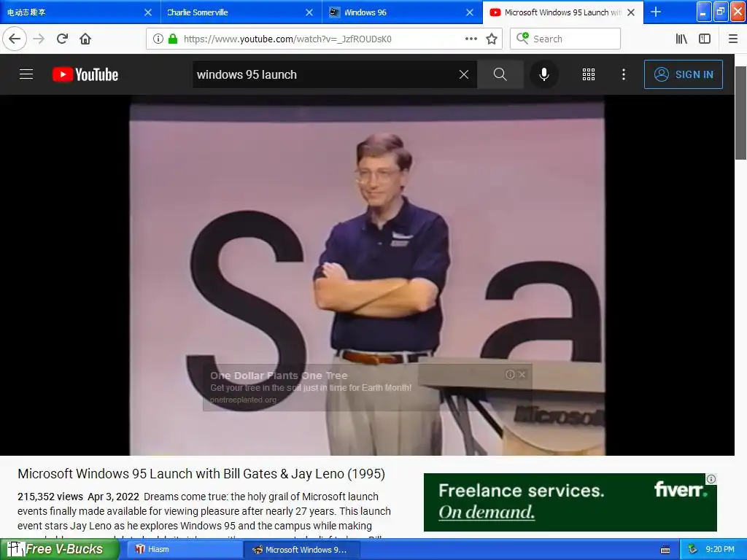
Task: Switch to Hiasm taskbar window
Action: [183, 550]
